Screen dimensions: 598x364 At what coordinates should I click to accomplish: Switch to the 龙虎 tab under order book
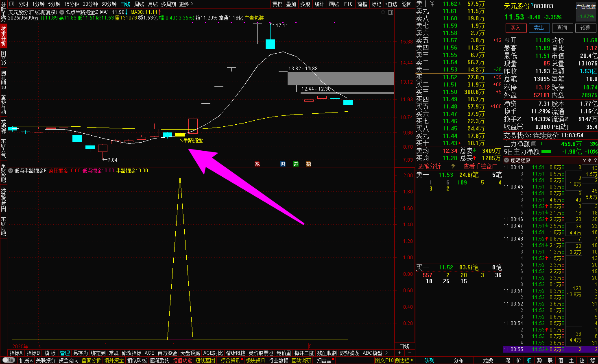tap(488, 360)
